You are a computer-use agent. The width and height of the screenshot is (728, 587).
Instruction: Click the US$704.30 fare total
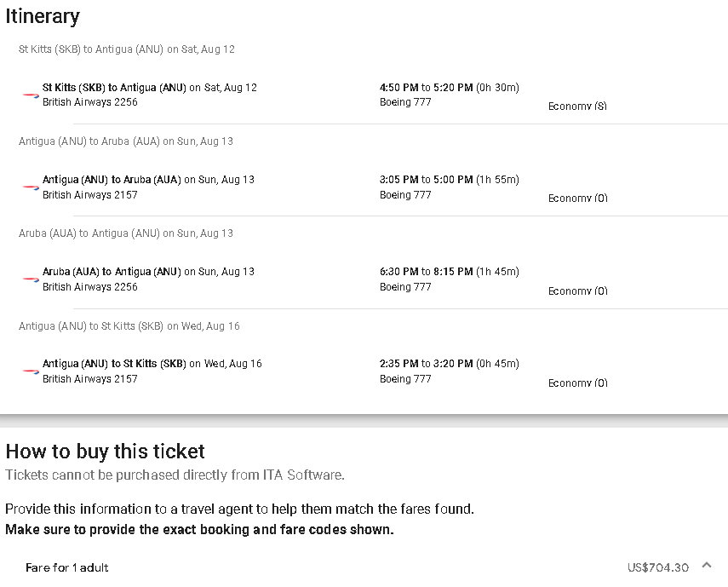[x=657, y=567]
